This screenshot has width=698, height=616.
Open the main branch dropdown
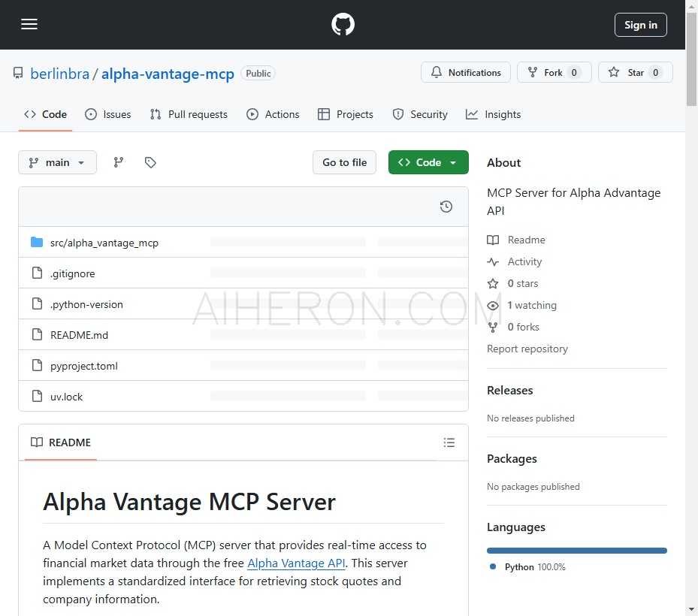[57, 162]
